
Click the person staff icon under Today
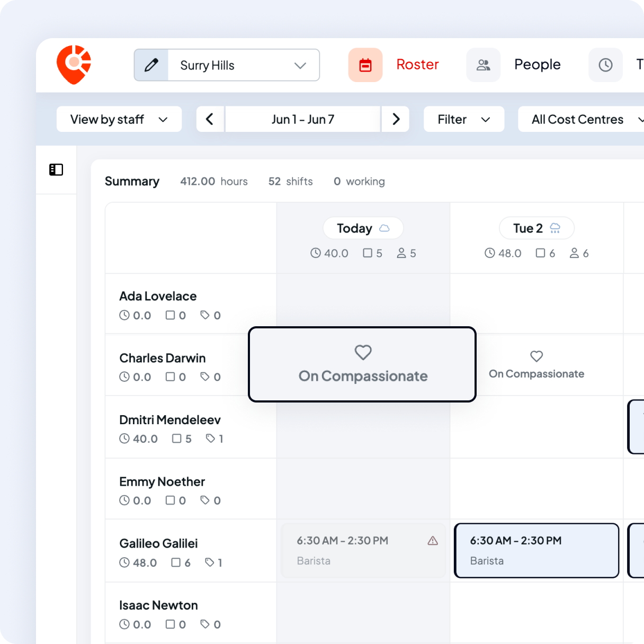tap(401, 253)
